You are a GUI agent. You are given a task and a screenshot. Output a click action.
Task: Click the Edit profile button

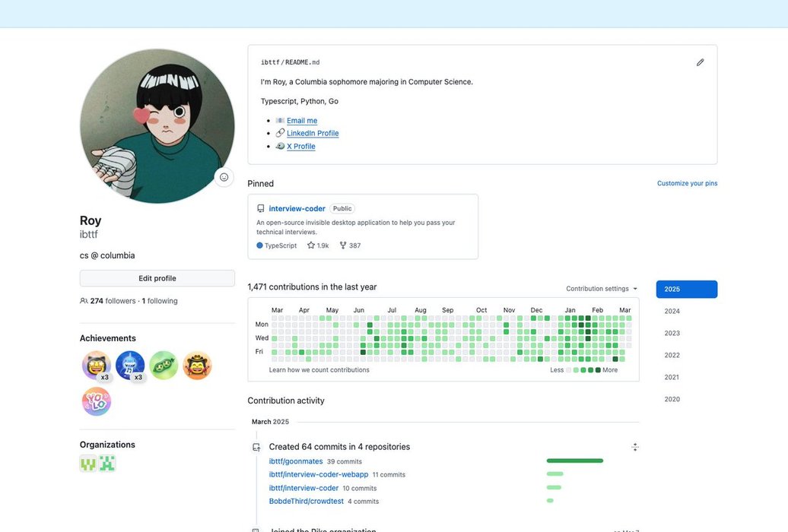pos(157,278)
